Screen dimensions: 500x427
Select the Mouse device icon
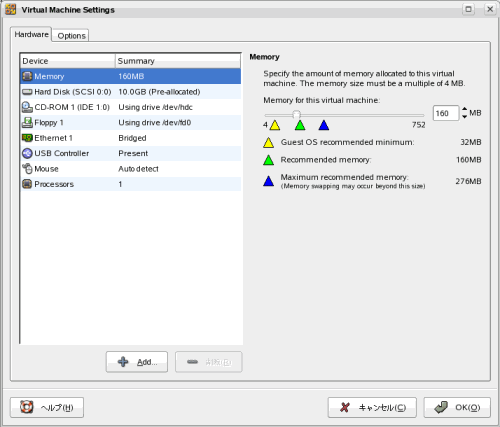point(27,169)
